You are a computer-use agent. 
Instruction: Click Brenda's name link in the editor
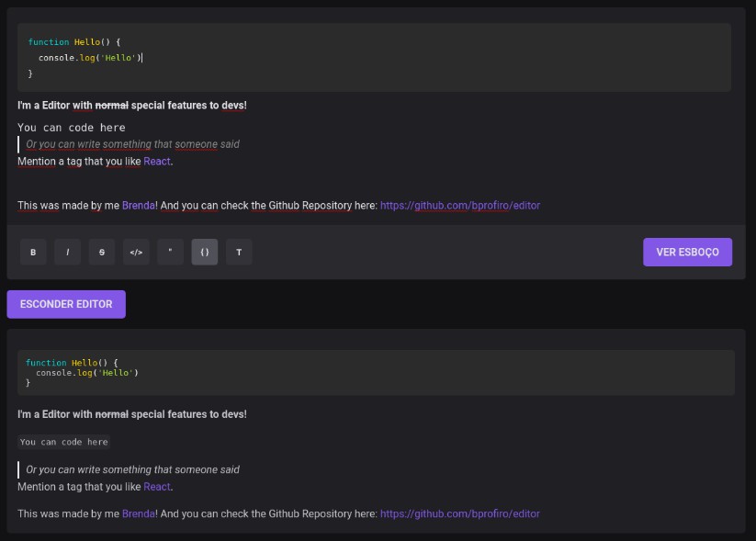[138, 205]
